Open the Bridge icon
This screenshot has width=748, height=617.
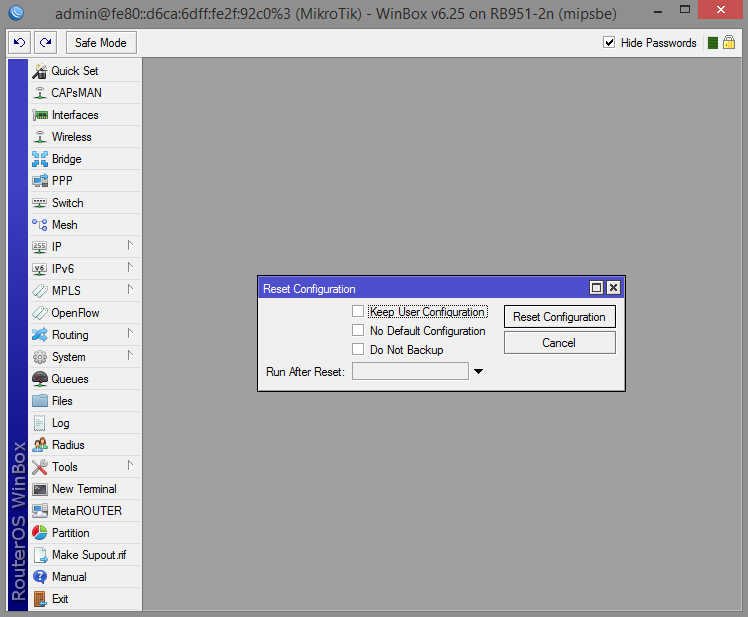coord(40,159)
